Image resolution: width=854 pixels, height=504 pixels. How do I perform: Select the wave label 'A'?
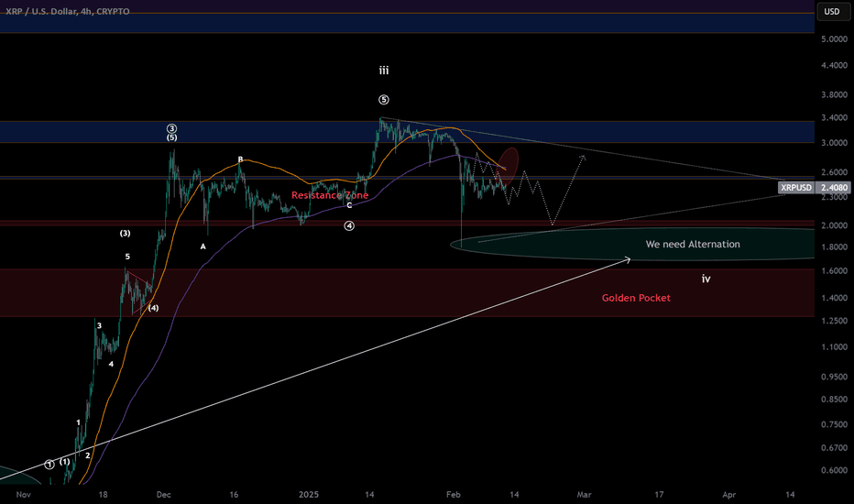pos(203,247)
